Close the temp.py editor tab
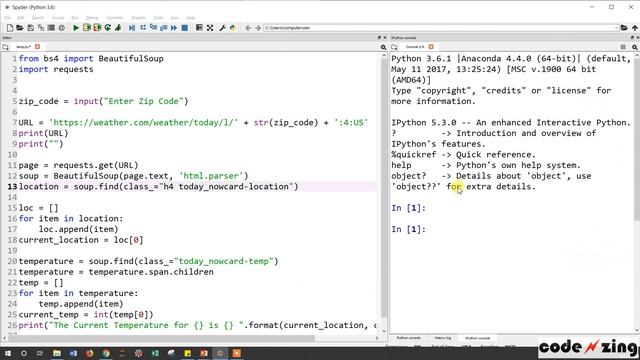 point(37,47)
